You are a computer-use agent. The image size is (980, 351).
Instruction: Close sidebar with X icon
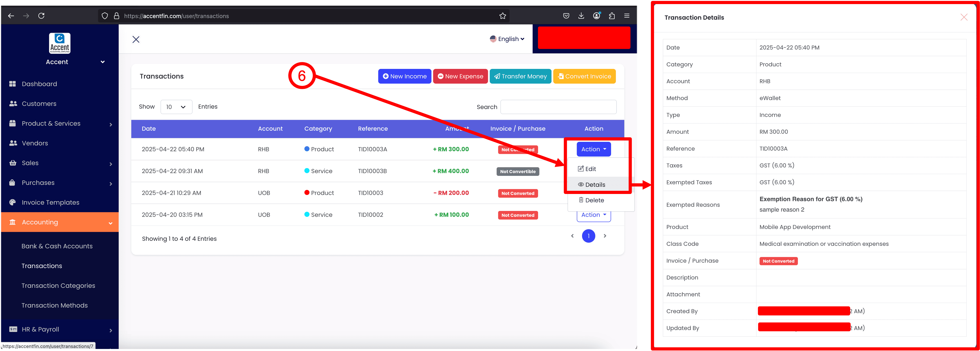pos(136,40)
